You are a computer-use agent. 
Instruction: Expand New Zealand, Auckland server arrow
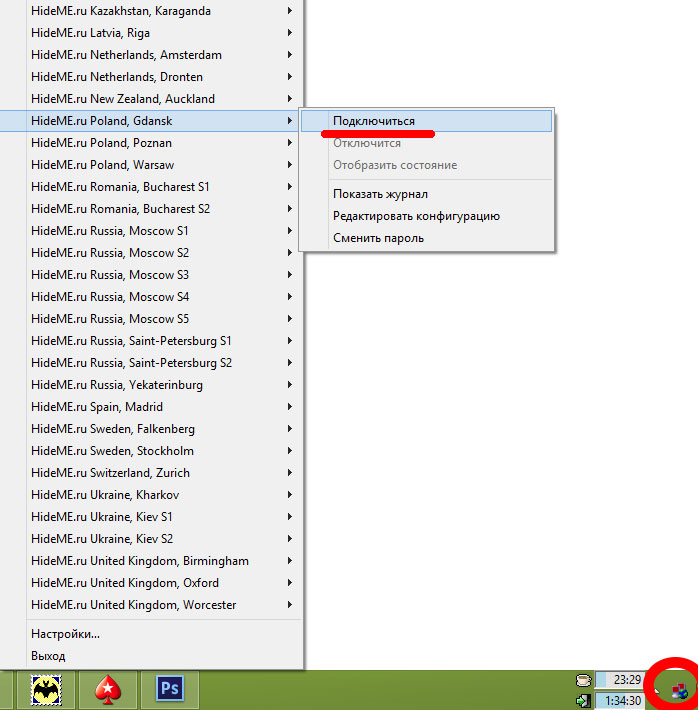point(289,99)
